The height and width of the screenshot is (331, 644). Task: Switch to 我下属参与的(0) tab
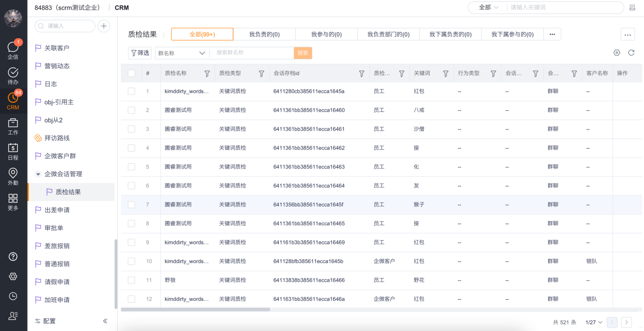pyautogui.click(x=512, y=34)
